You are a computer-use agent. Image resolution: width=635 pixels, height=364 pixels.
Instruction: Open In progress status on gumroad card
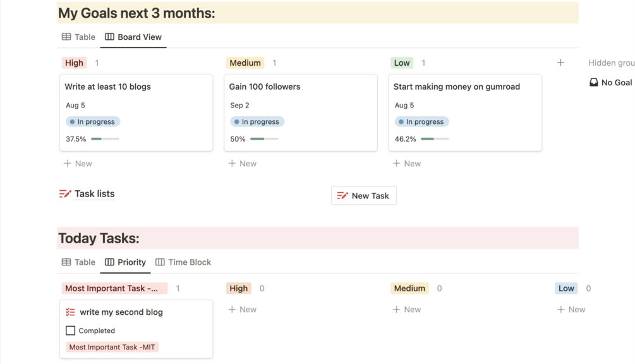[x=421, y=122]
